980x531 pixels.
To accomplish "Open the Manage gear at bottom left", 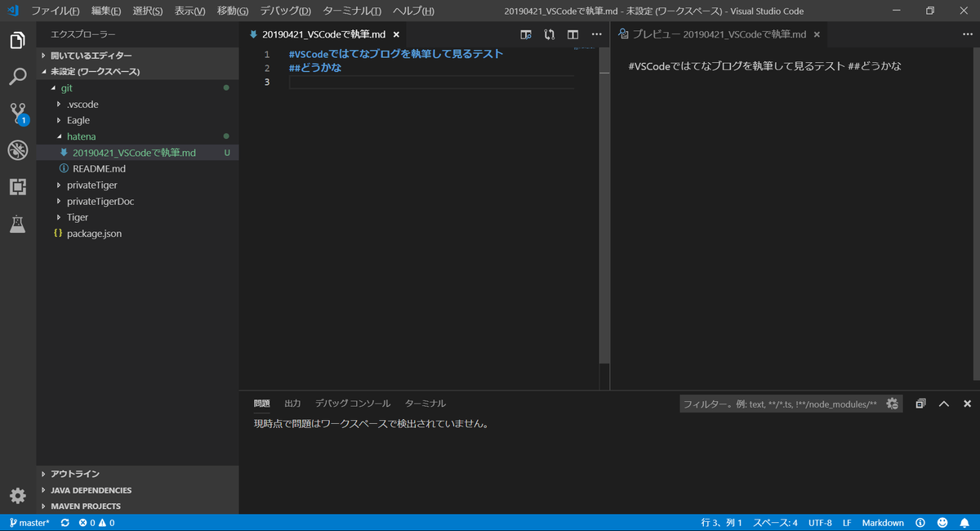I will pos(17,495).
